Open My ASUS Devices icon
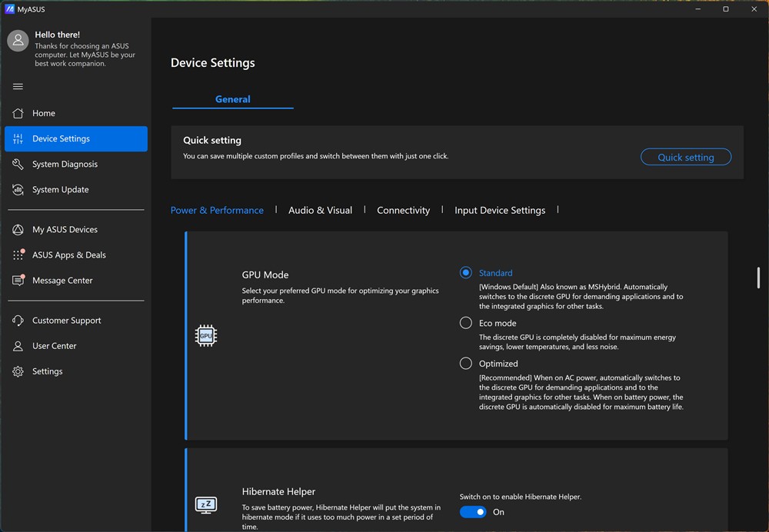769x532 pixels. pyautogui.click(x=18, y=229)
